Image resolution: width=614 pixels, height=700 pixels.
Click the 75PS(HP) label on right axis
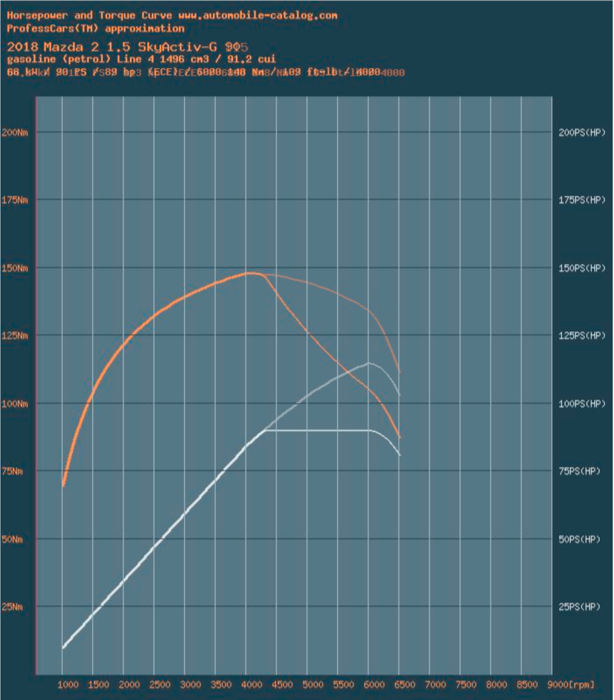[579, 471]
